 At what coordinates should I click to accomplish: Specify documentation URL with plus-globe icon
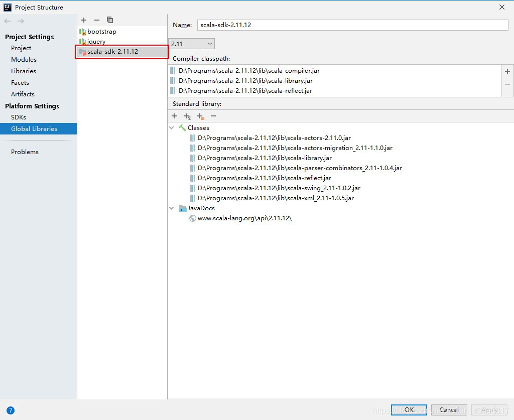(x=187, y=116)
